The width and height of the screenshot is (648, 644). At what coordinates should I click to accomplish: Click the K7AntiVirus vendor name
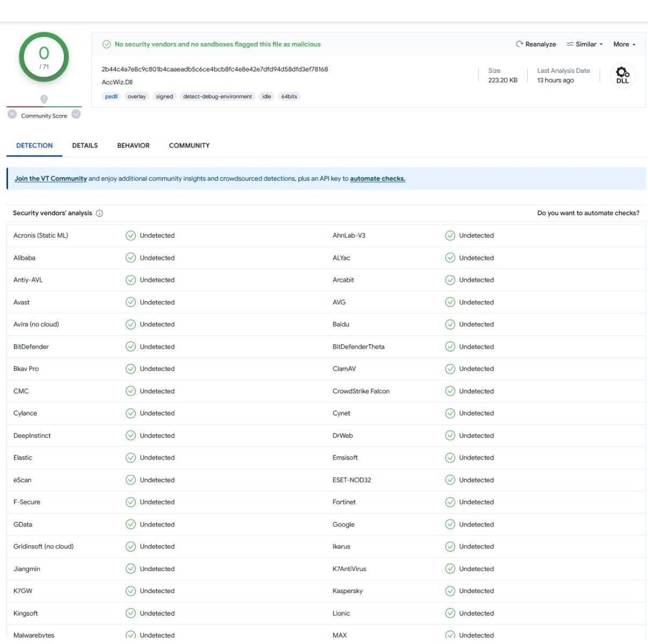(x=350, y=569)
